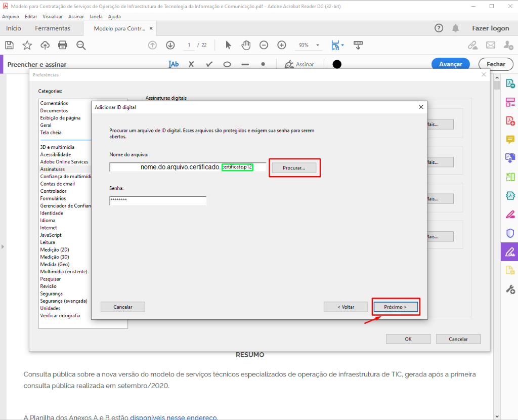Select the Add text 'Ab' tool
The height and width of the screenshot is (420, 518).
[174, 64]
